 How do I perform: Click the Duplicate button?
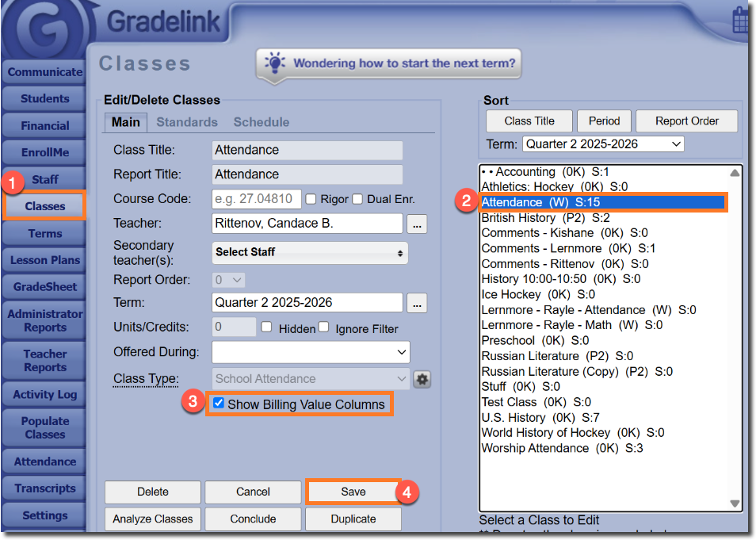tap(353, 519)
